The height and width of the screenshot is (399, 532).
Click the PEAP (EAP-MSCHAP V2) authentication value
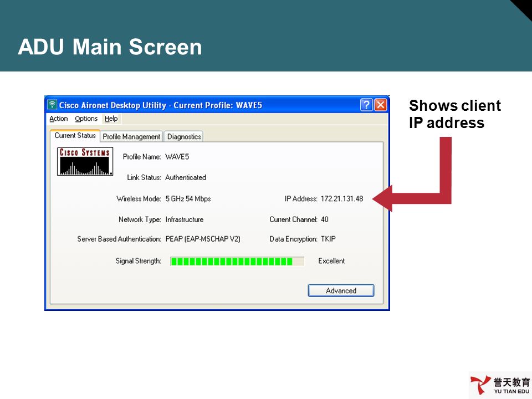tap(203, 239)
